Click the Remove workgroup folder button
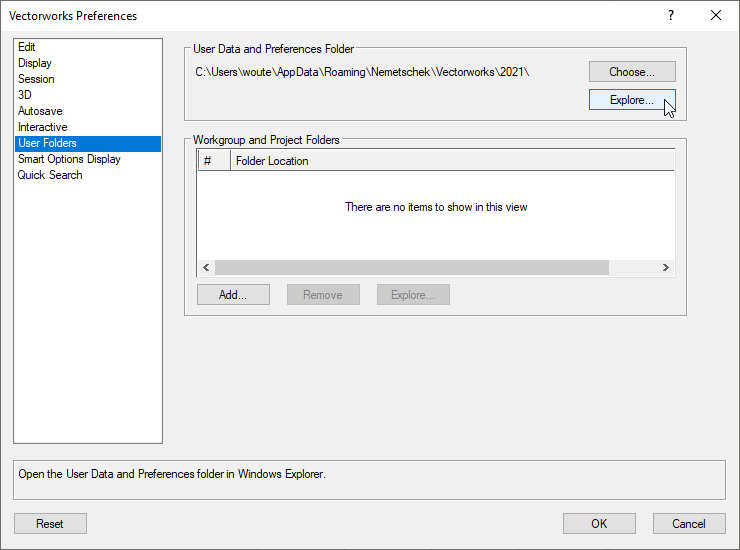The width and height of the screenshot is (740, 550). 323,295
